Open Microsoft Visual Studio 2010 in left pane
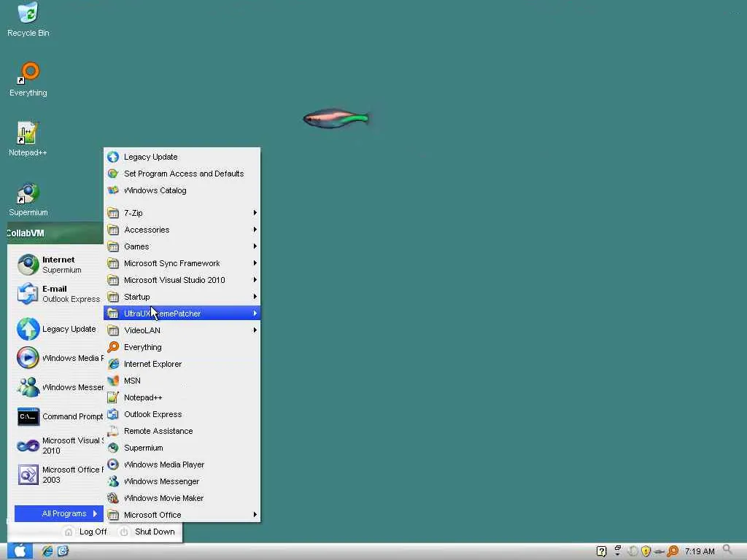Image resolution: width=747 pixels, height=560 pixels. point(59,446)
